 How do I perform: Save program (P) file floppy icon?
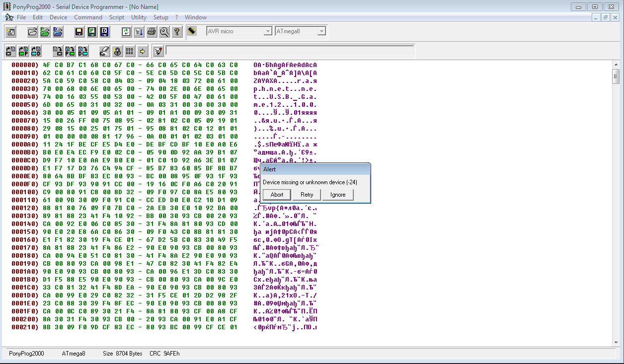[x=91, y=32]
